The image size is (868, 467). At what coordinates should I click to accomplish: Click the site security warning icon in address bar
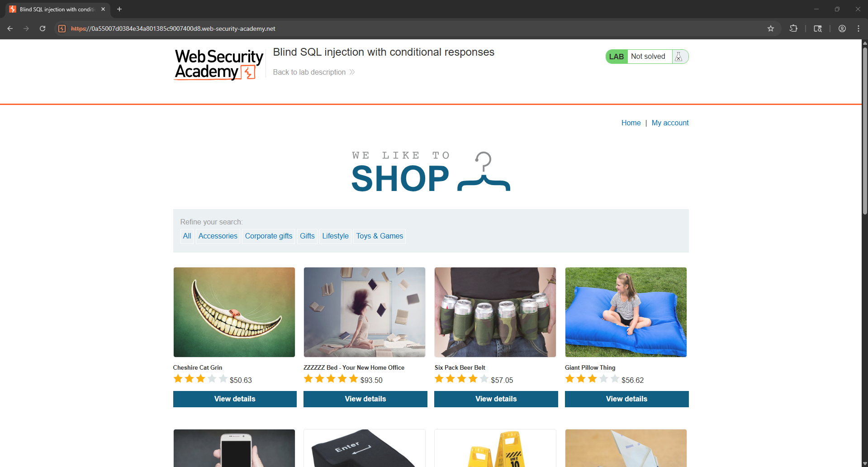coord(62,29)
